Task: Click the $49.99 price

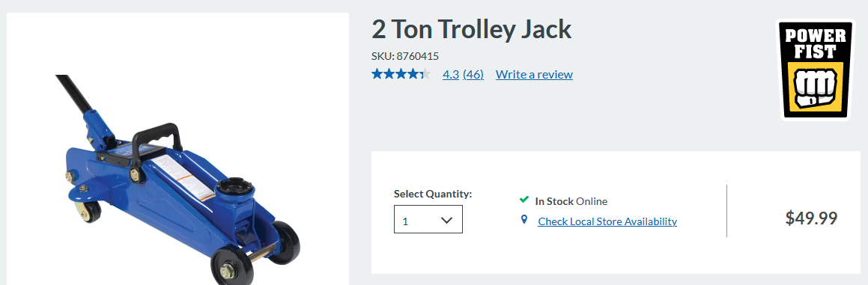Action: coord(811,218)
